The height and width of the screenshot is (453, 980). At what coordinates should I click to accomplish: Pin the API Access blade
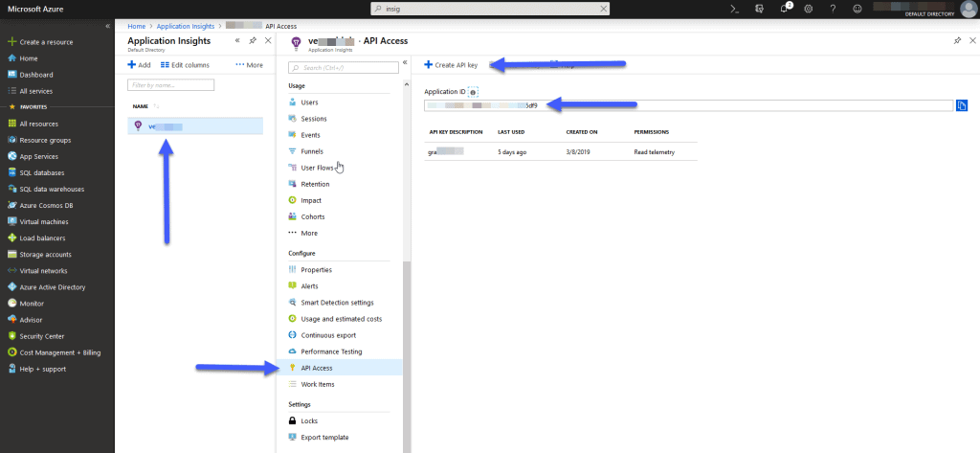click(957, 40)
